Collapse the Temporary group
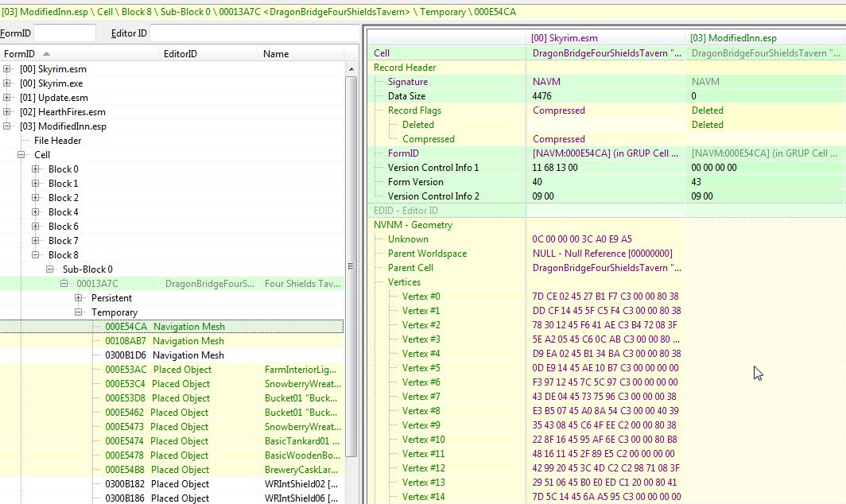The height and width of the screenshot is (504, 846). coord(78,312)
